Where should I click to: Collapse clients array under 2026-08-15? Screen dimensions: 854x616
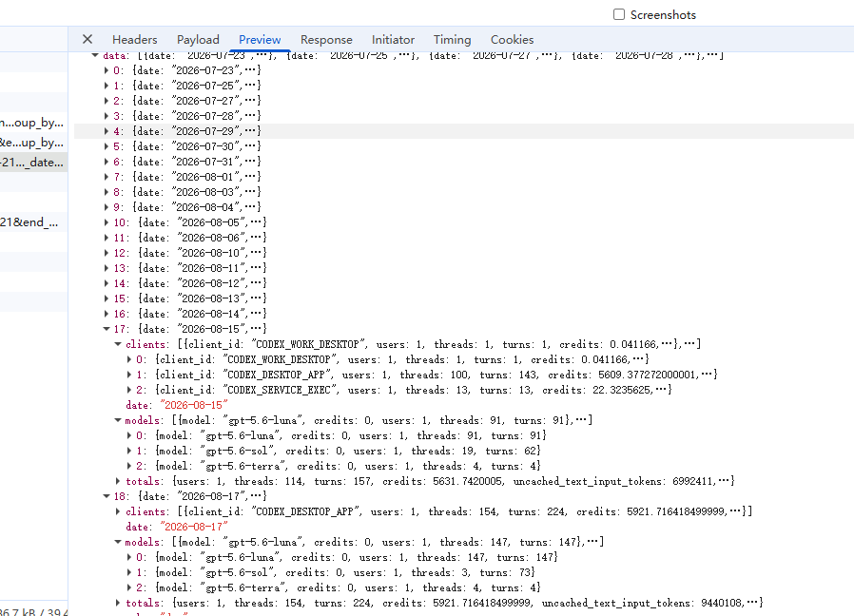(118, 344)
